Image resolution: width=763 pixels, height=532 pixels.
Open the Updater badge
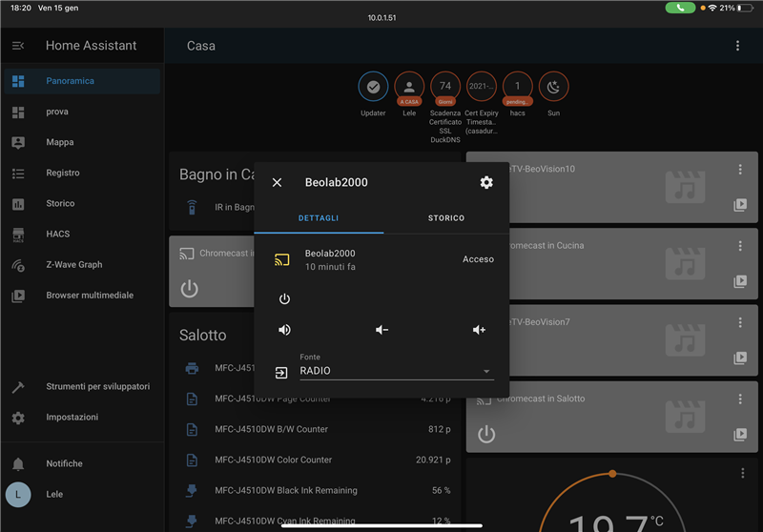[373, 88]
